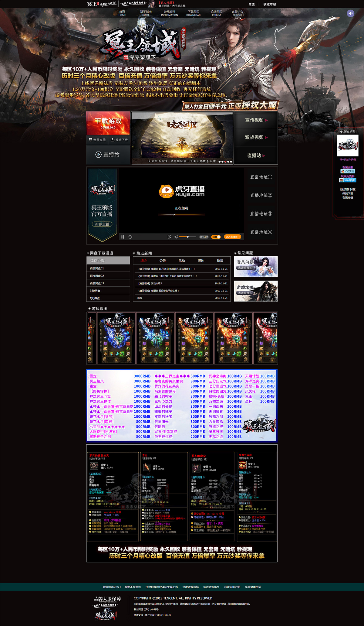The image size is (364, 626).
Task: Open 新手指南 GUIDE menu
Action: 146,13
